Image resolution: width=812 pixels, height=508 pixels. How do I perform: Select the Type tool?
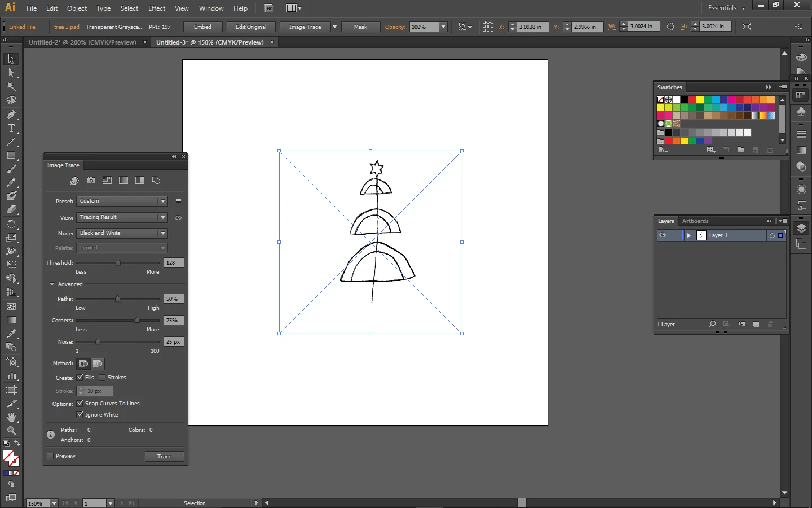click(x=11, y=128)
